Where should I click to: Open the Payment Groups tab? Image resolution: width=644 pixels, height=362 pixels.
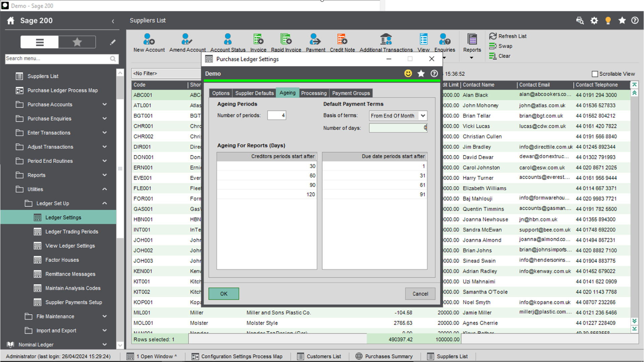point(351,93)
